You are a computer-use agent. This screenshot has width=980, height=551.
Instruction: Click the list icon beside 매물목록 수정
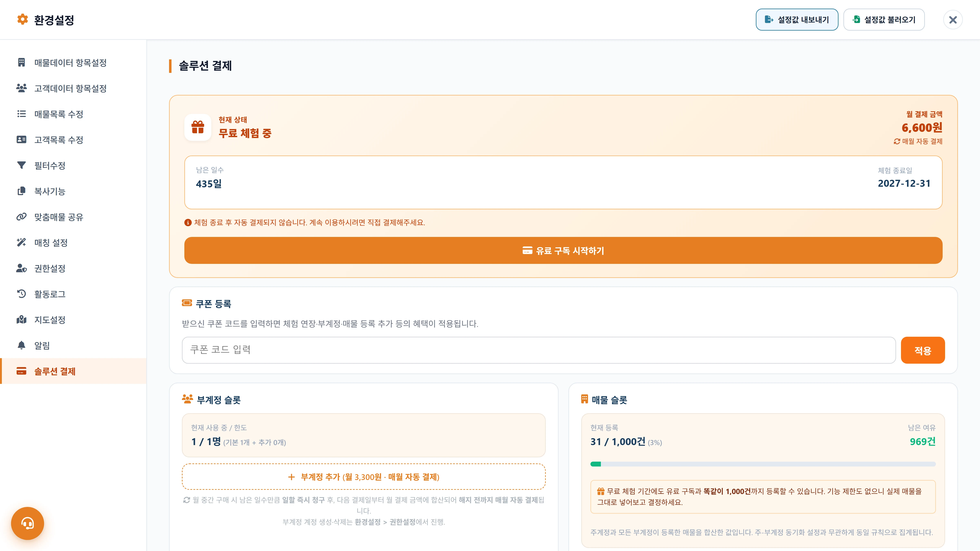pyautogui.click(x=21, y=114)
